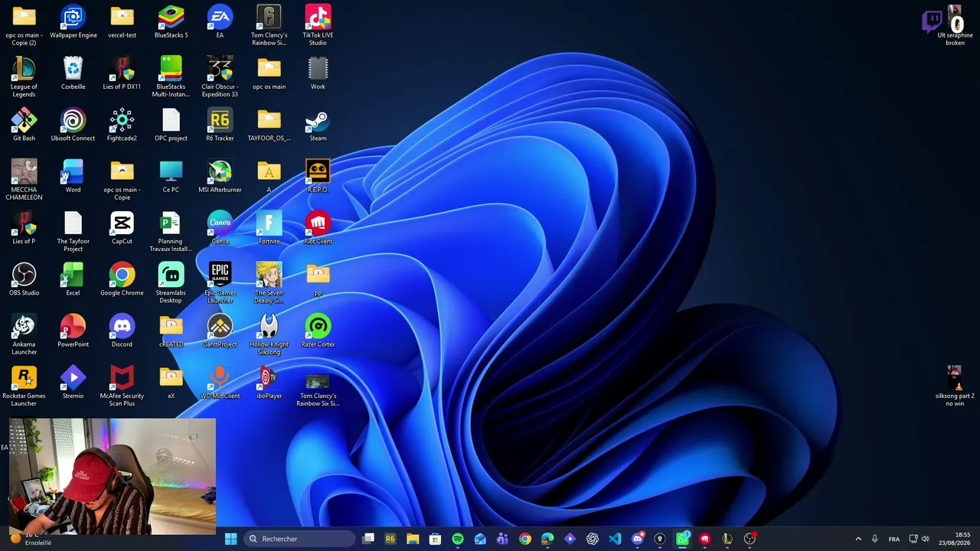This screenshot has width=980, height=551.
Task: Open the Ankama Launcher shortcut
Action: pyautogui.click(x=24, y=334)
